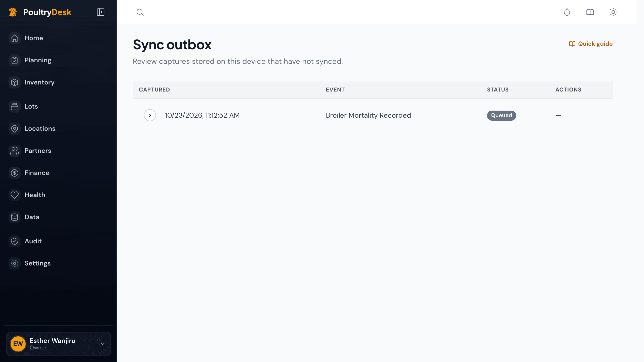Open Audit menu label
The height and width of the screenshot is (362, 644).
click(x=33, y=241)
